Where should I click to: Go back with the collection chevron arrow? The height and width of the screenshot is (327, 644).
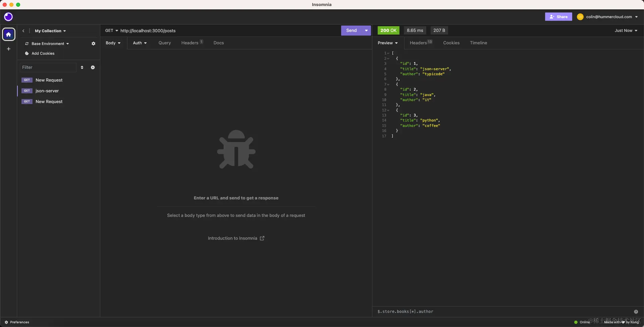(x=23, y=31)
